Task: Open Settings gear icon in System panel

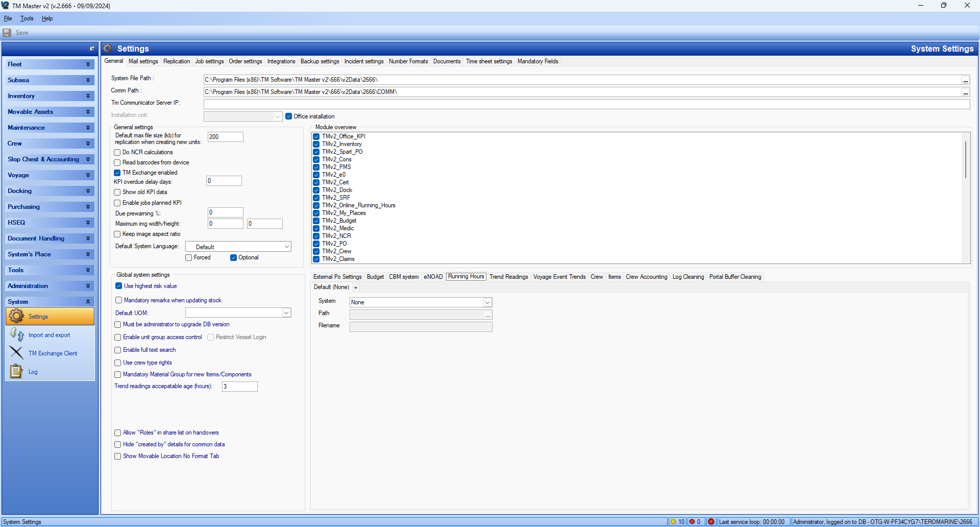Action: click(x=16, y=316)
